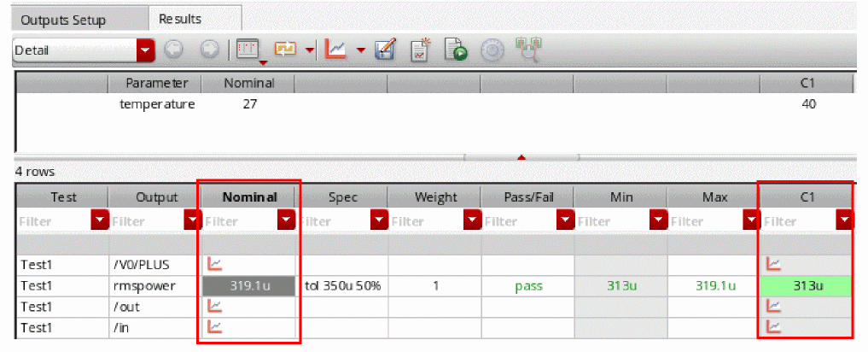Click the greyed gear icon in toolbar
The image size is (868, 352).
(491, 50)
